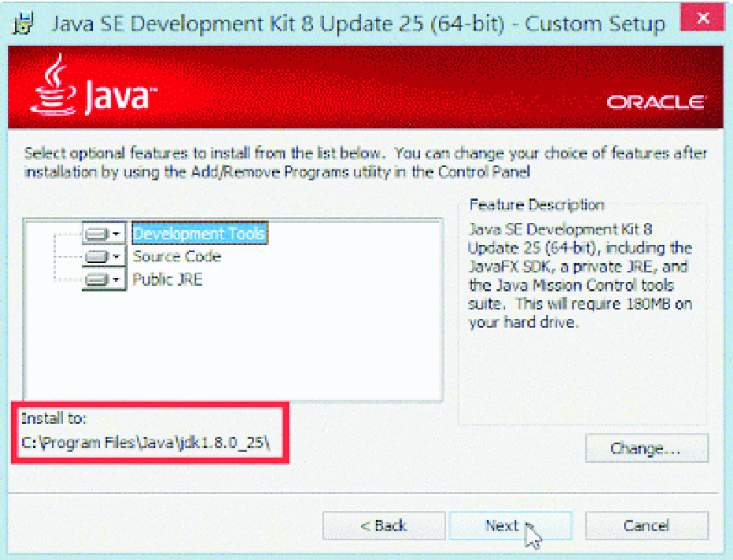Click the Change... button
Image resolution: width=733 pixels, height=560 pixels.
click(x=646, y=448)
